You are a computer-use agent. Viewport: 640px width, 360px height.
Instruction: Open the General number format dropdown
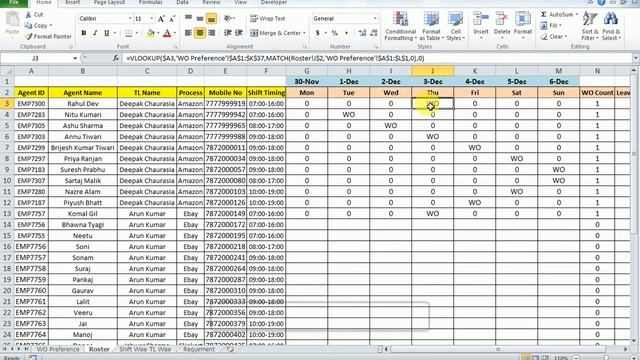(x=375, y=19)
